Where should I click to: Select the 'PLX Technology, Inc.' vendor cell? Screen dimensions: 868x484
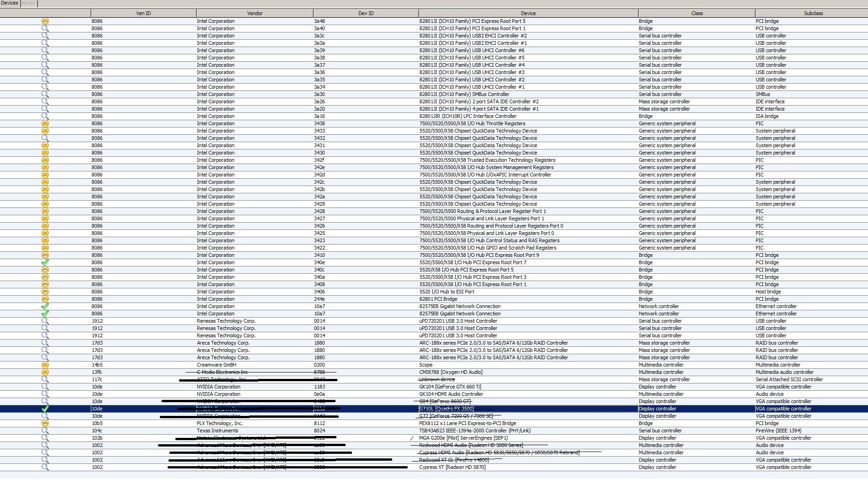click(255, 423)
